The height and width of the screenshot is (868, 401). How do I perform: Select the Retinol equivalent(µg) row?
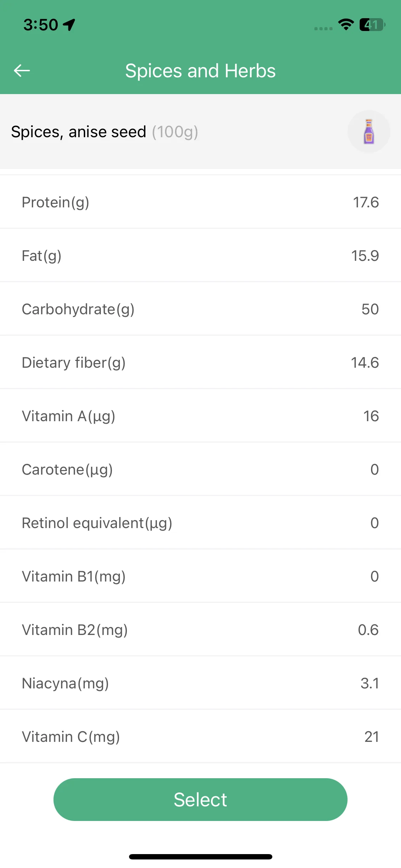click(200, 523)
